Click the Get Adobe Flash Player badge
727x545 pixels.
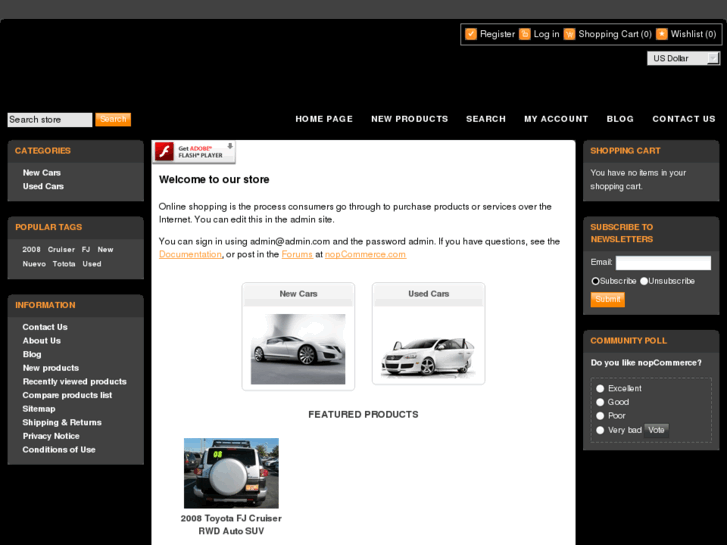(194, 152)
